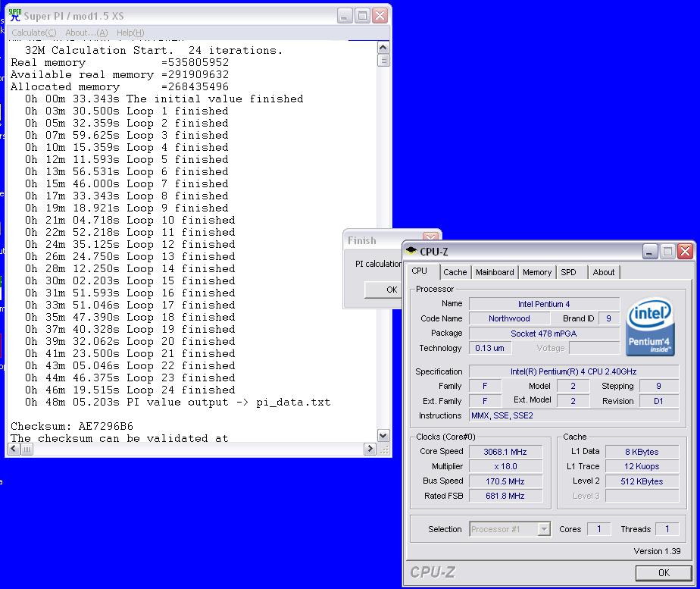This screenshot has width=700, height=589.
Task: Close the CPU-Z window
Action: coord(686,252)
